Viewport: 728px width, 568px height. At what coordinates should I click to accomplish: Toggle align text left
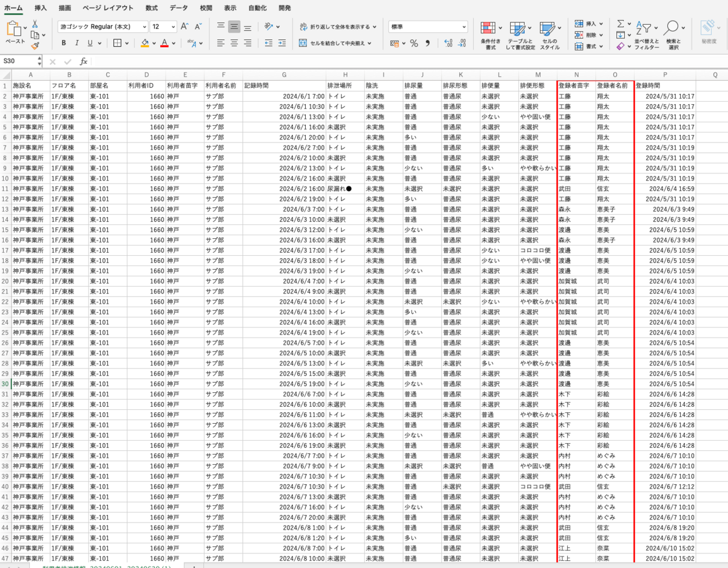[x=221, y=43]
